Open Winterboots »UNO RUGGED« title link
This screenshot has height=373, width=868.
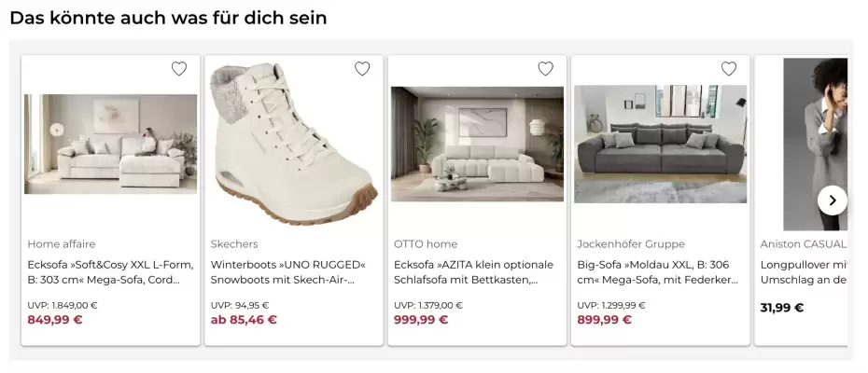pos(287,271)
